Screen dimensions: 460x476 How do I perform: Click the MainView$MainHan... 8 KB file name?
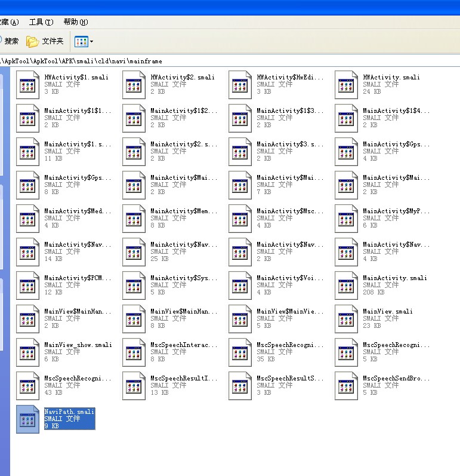pos(184,312)
